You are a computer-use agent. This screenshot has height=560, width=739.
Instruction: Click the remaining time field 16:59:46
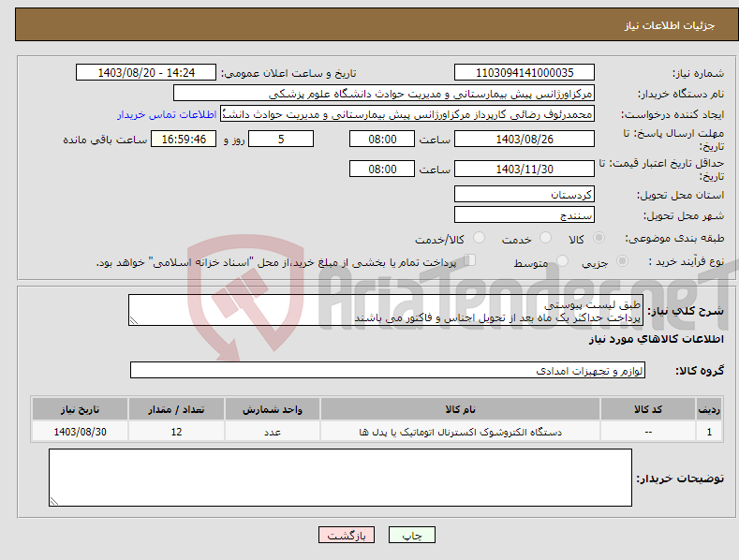coord(184,139)
